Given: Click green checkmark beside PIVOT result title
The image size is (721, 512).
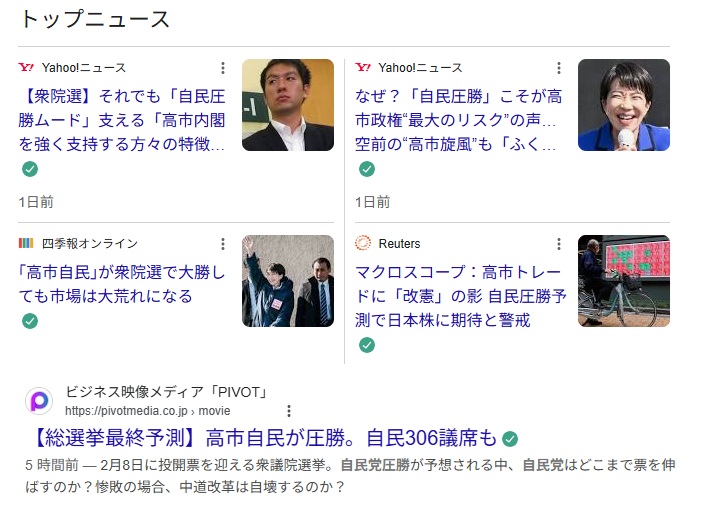Looking at the screenshot, I should point(509,439).
